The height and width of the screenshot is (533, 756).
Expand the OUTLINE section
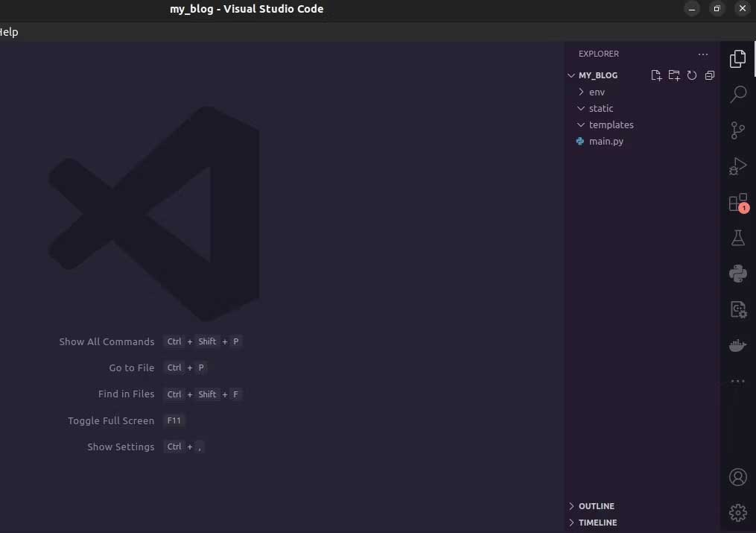597,505
